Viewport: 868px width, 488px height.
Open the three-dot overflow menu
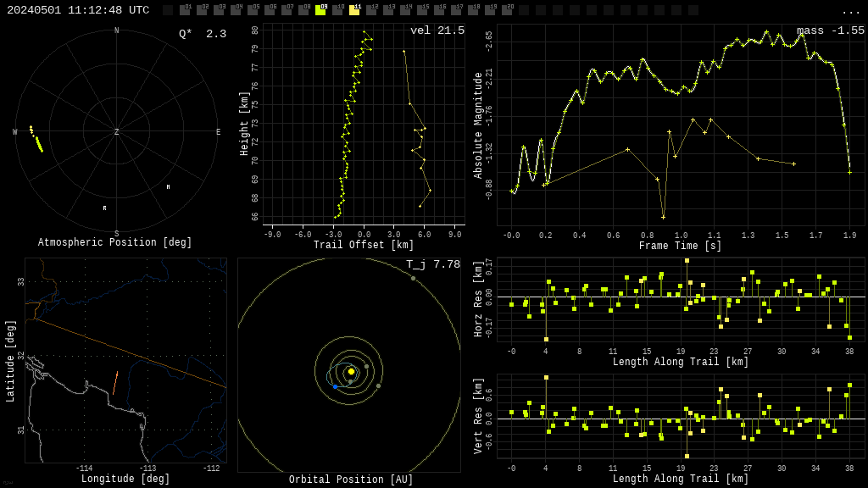[850, 11]
